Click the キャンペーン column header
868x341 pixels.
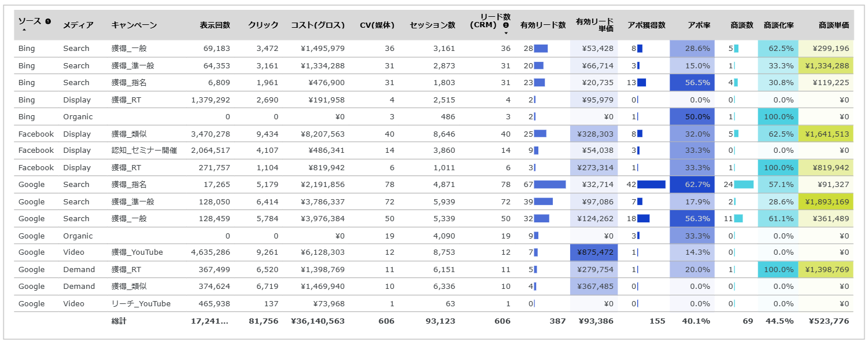[134, 25]
